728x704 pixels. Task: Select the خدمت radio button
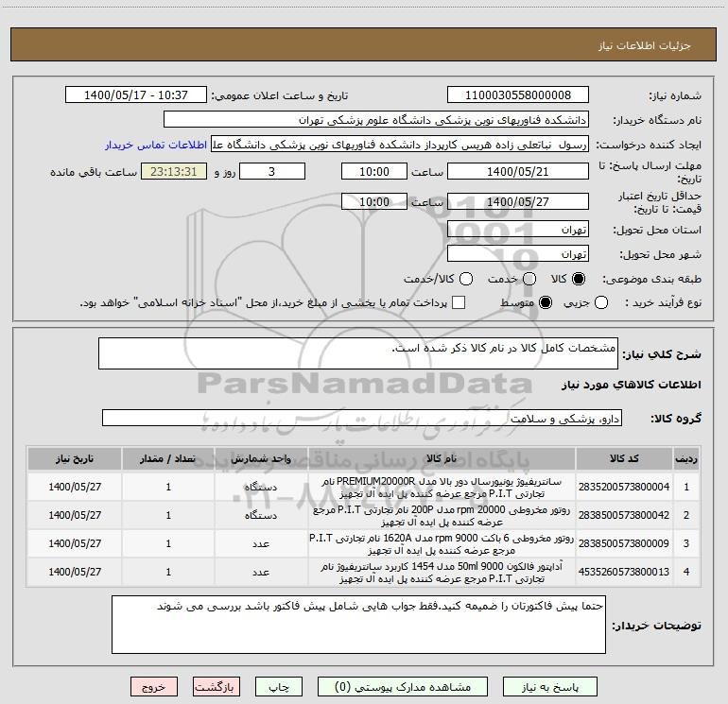[x=529, y=279]
